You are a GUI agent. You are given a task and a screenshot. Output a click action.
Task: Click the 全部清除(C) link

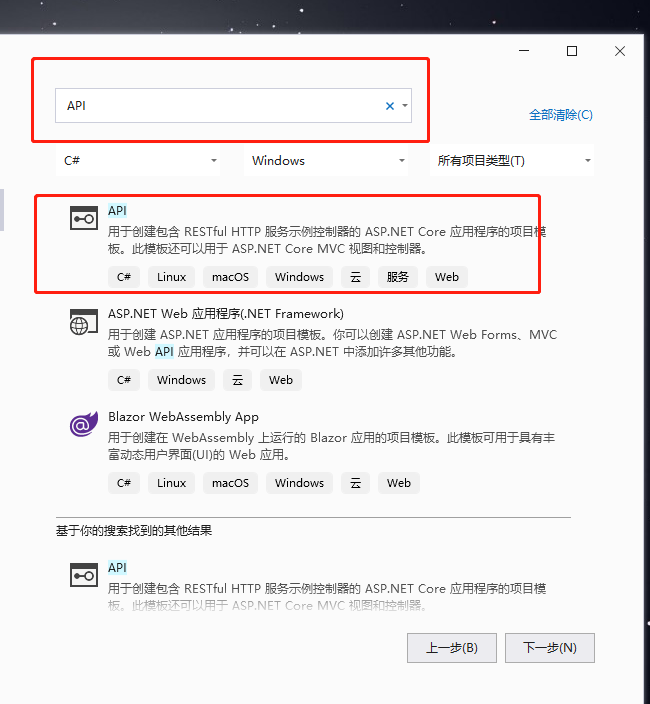click(x=561, y=115)
